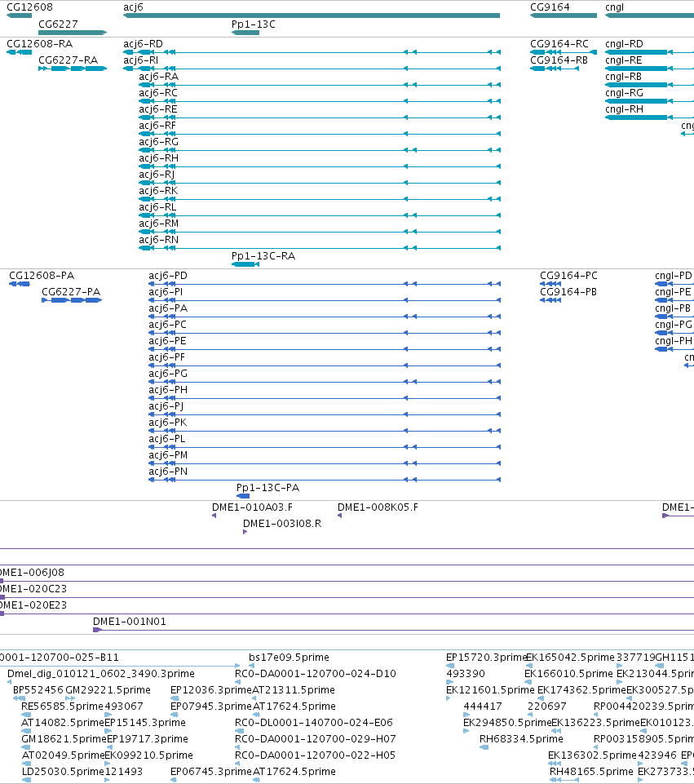
Task: Click transcript label acj6-RH
Action: [158, 158]
